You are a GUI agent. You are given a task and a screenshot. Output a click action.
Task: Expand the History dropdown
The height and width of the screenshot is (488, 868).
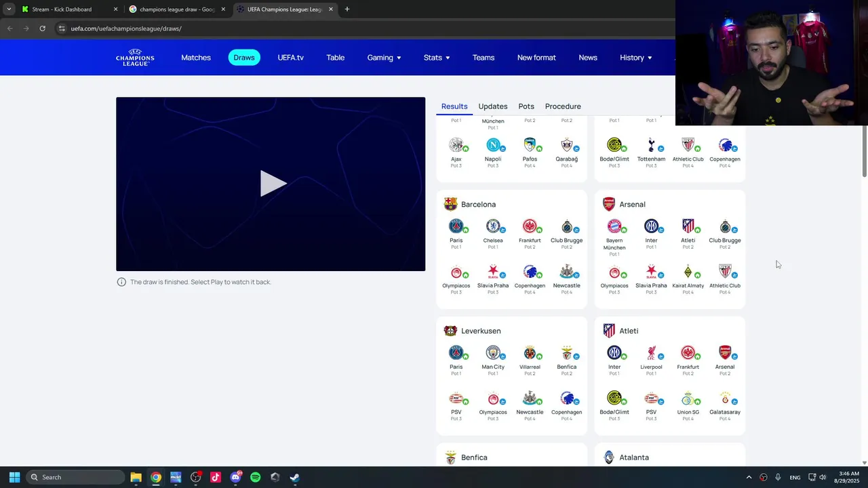click(x=636, y=58)
